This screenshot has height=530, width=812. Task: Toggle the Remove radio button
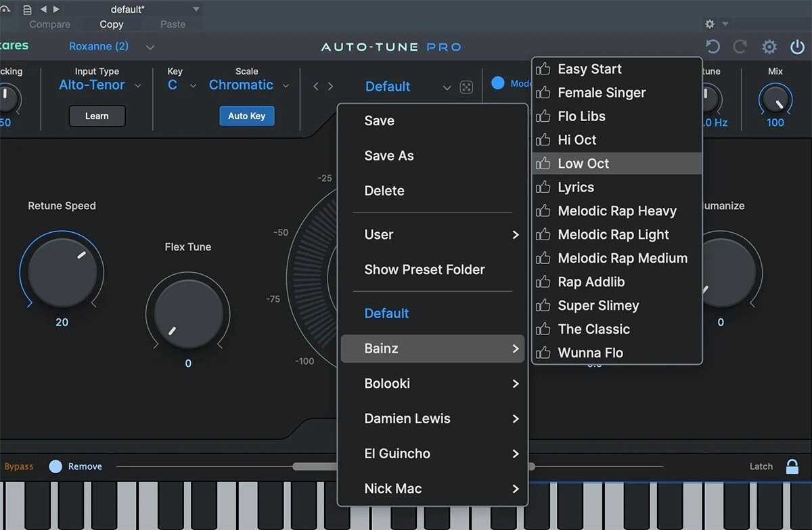click(x=55, y=466)
